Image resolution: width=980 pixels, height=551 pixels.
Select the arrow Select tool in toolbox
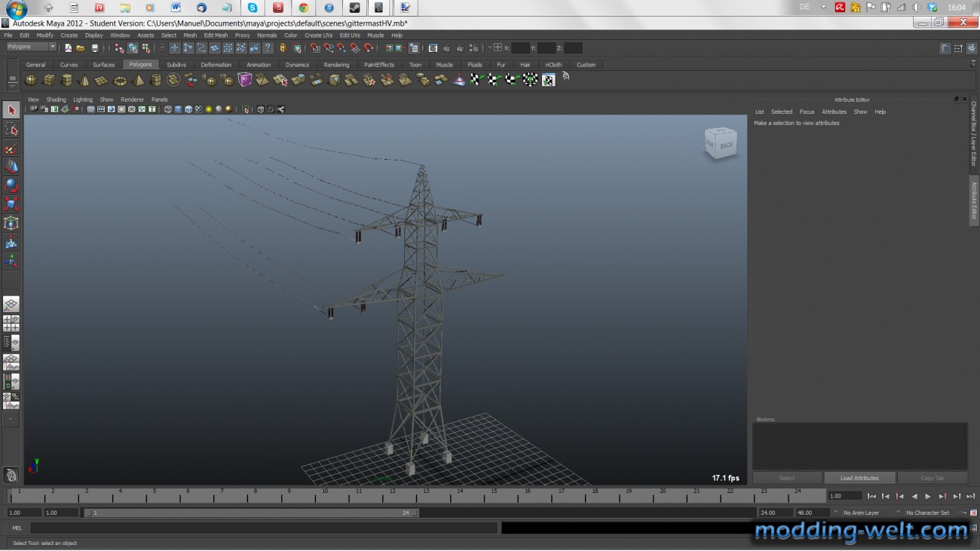[x=11, y=110]
